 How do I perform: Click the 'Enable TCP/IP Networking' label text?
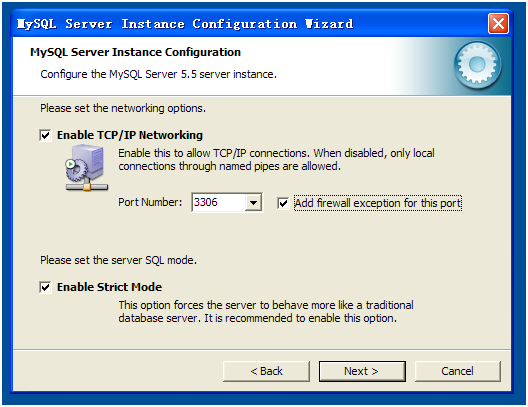pos(130,135)
